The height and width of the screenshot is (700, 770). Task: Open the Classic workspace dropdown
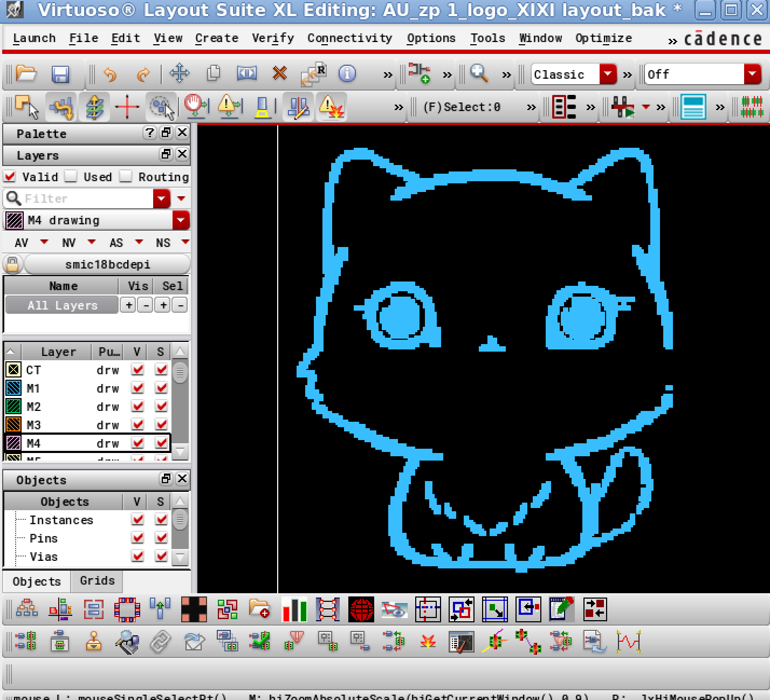(608, 74)
